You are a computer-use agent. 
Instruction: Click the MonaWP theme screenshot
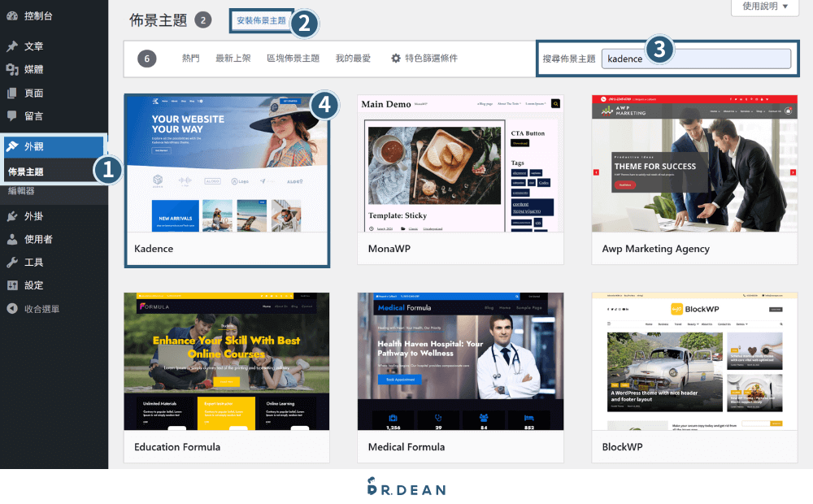(x=460, y=163)
